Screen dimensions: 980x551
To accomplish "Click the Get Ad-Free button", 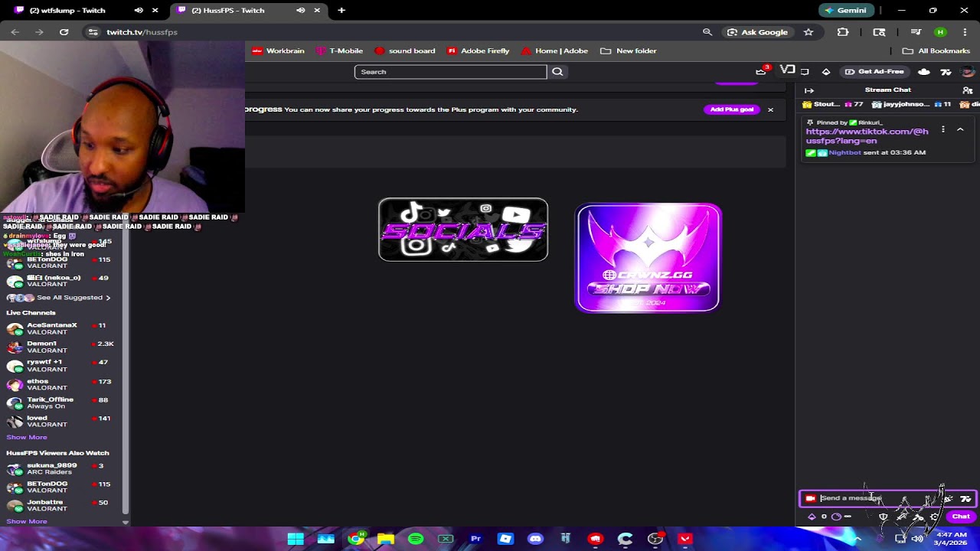I will 874,72.
